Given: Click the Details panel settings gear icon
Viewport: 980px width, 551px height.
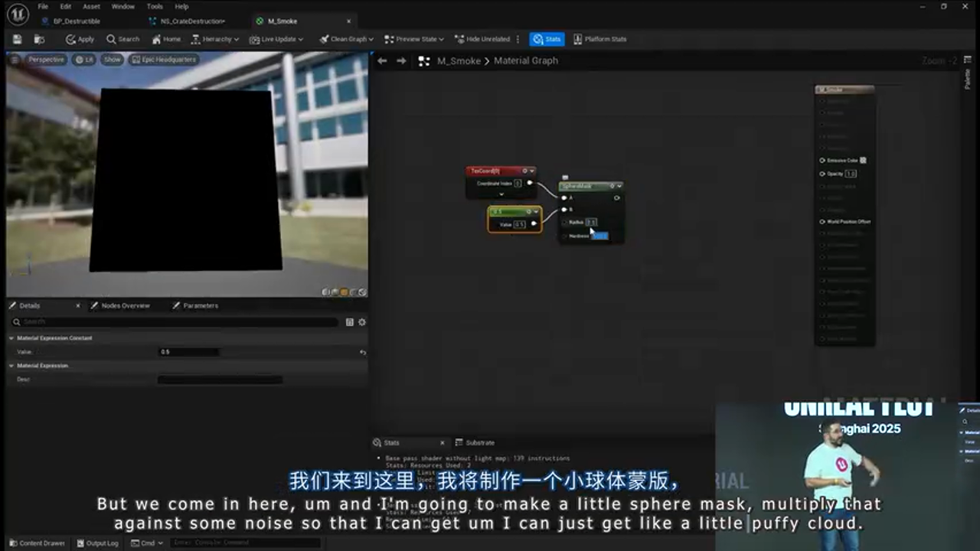Looking at the screenshot, I should tap(361, 321).
